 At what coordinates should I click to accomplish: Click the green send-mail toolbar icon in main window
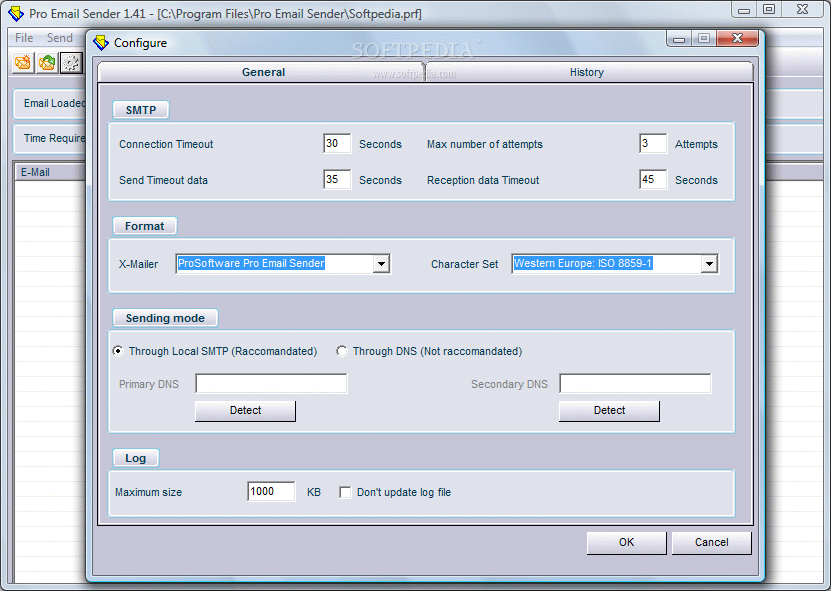[x=47, y=63]
